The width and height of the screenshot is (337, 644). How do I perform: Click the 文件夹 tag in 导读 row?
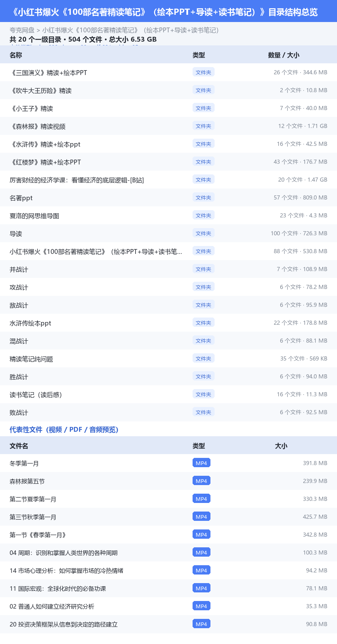click(204, 233)
